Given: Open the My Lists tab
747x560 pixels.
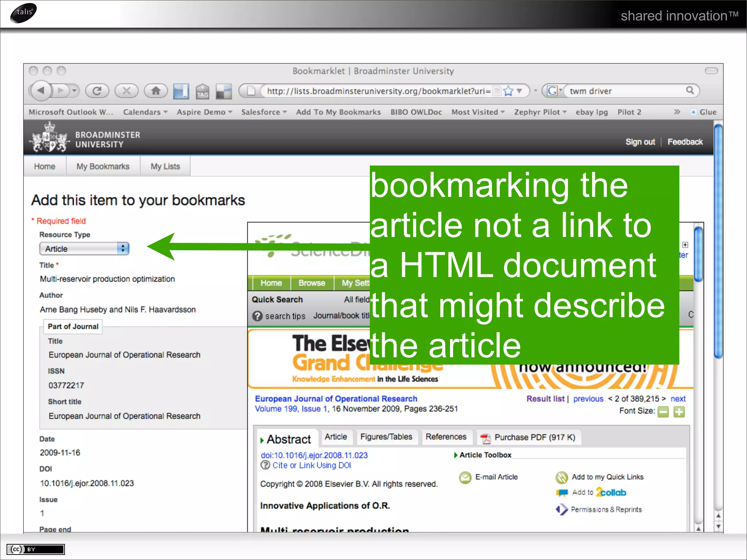Looking at the screenshot, I should click(165, 166).
